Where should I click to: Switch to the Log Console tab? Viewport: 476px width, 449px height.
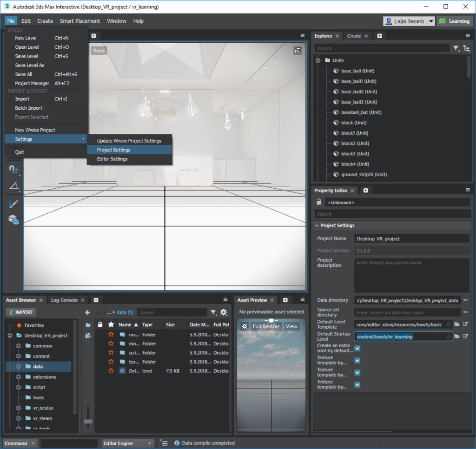coord(64,300)
